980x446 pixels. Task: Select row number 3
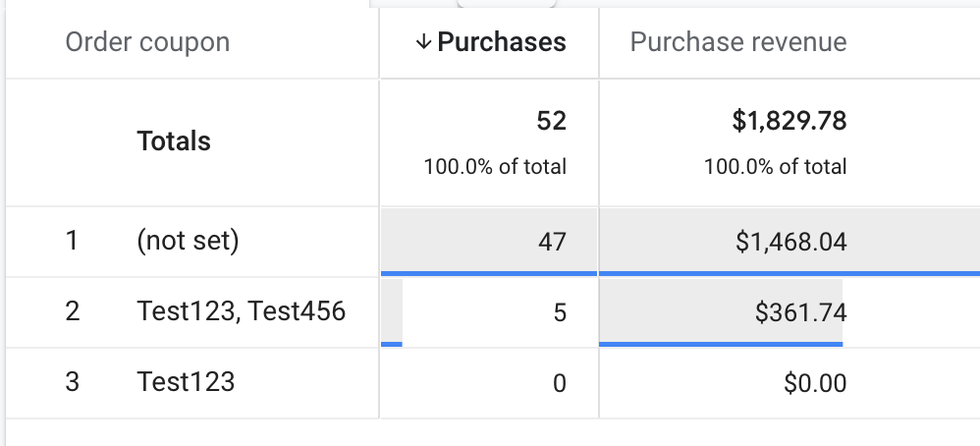pos(72,381)
